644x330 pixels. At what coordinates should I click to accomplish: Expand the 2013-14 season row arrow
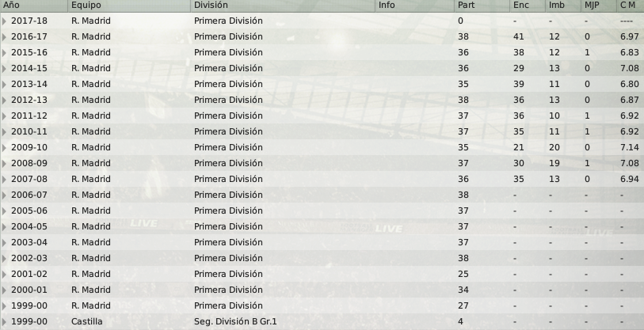(x=4, y=85)
